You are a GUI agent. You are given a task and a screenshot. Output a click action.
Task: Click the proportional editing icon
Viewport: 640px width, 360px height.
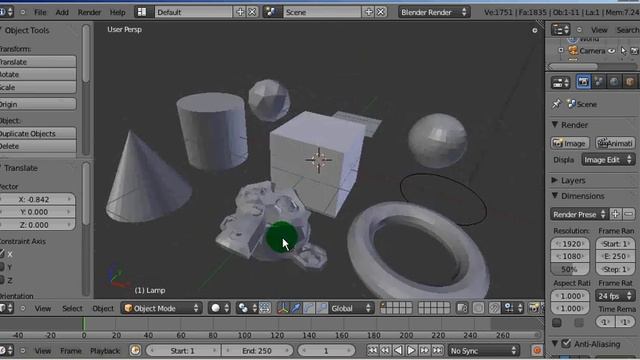coord(478,308)
